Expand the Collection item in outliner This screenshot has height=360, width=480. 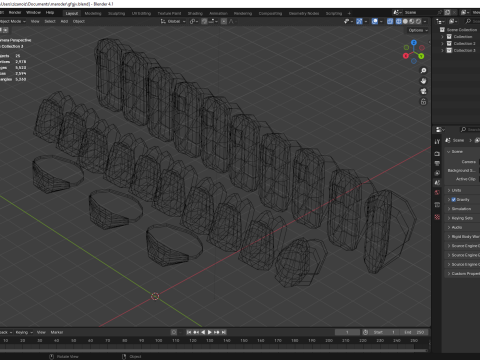tap(442, 37)
